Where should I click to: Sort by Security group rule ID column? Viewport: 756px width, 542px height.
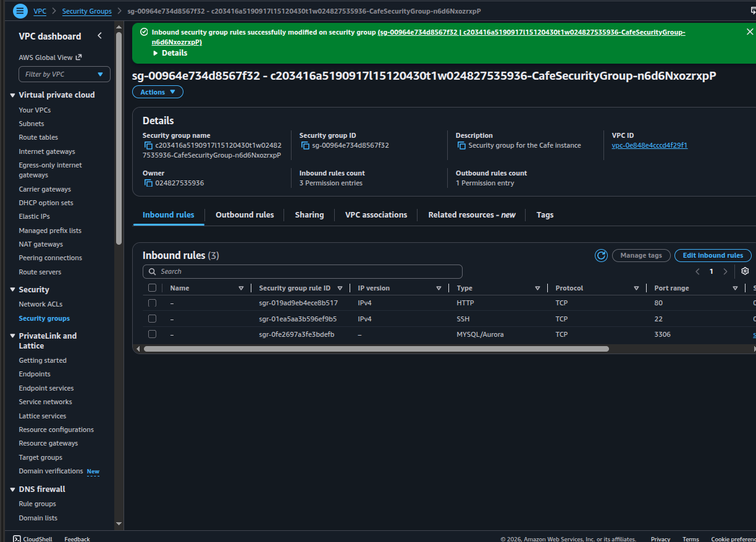click(x=340, y=289)
